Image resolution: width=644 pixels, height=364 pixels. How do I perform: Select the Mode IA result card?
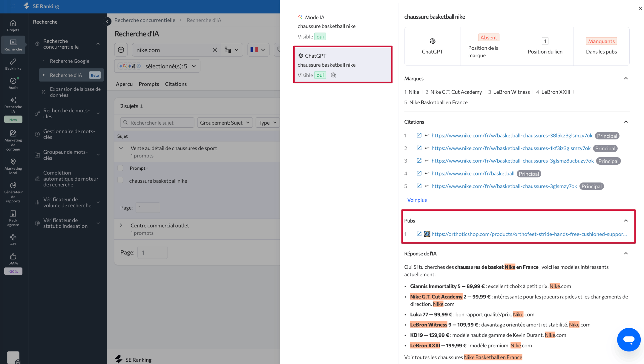[x=343, y=27]
